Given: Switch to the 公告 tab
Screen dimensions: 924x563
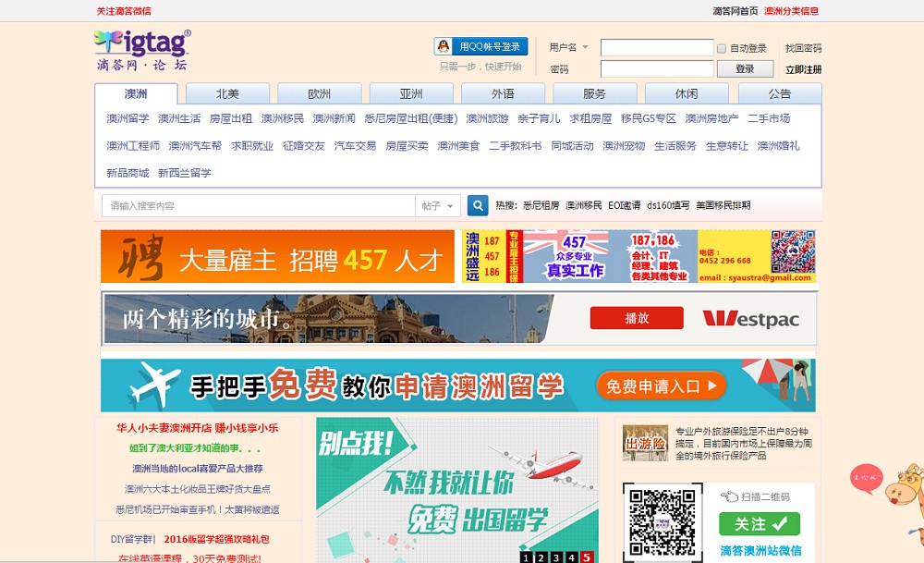Looking at the screenshot, I should [780, 93].
